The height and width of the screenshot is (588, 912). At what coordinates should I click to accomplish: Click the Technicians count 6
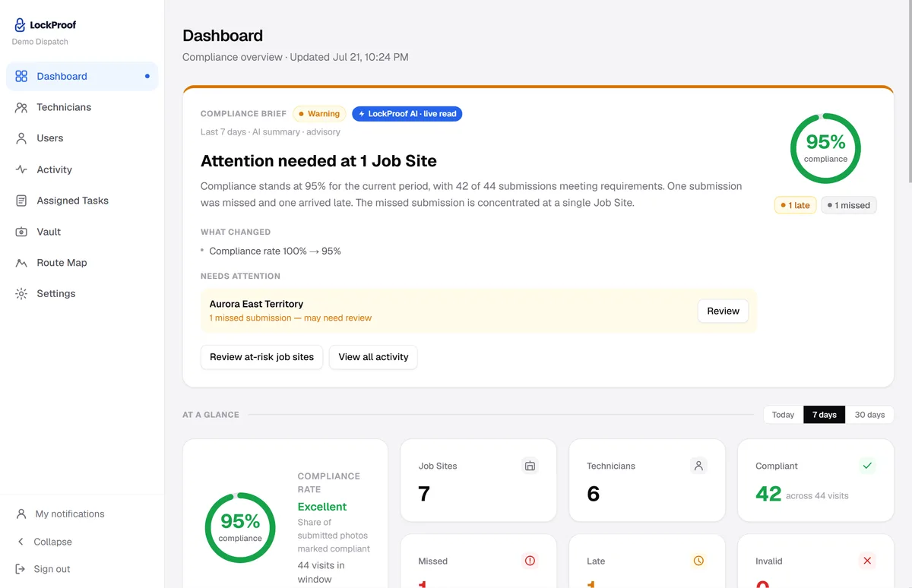593,494
